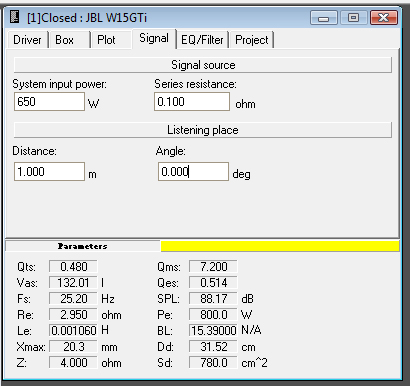Minimize the JBL W15GTi window
Image resolution: width=410 pixels, height=386 pixels.
coord(324,17)
